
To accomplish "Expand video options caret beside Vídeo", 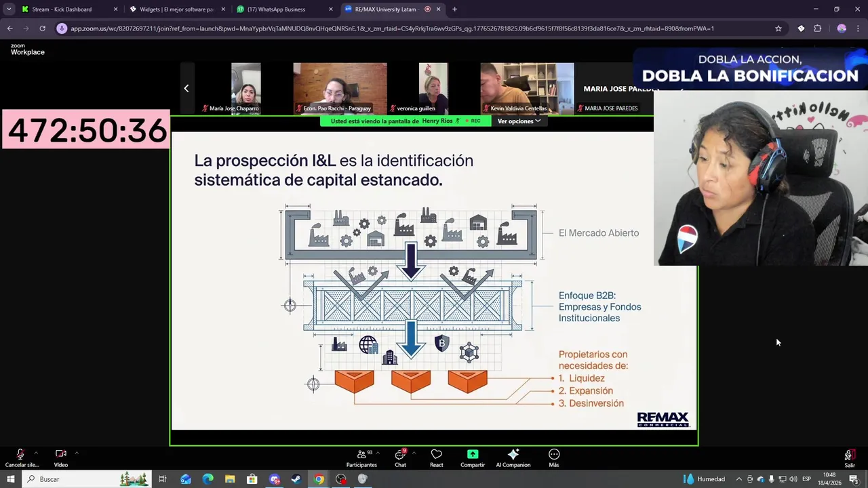I will (77, 453).
